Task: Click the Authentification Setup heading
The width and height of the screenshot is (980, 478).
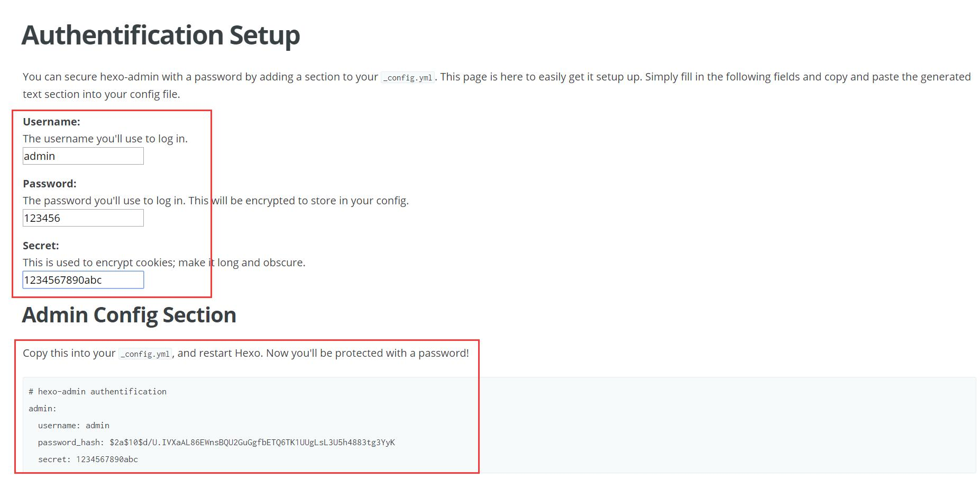Action: click(x=161, y=35)
